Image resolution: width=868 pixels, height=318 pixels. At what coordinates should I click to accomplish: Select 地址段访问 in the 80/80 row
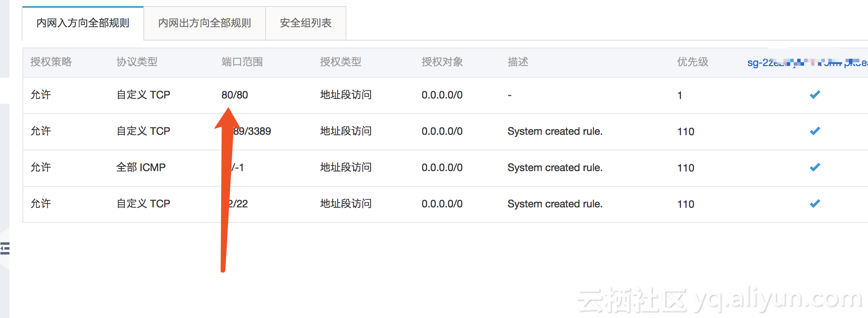(346, 95)
